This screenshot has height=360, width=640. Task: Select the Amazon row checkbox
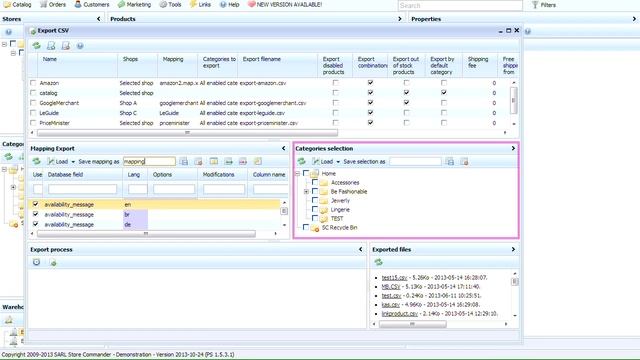point(33,83)
